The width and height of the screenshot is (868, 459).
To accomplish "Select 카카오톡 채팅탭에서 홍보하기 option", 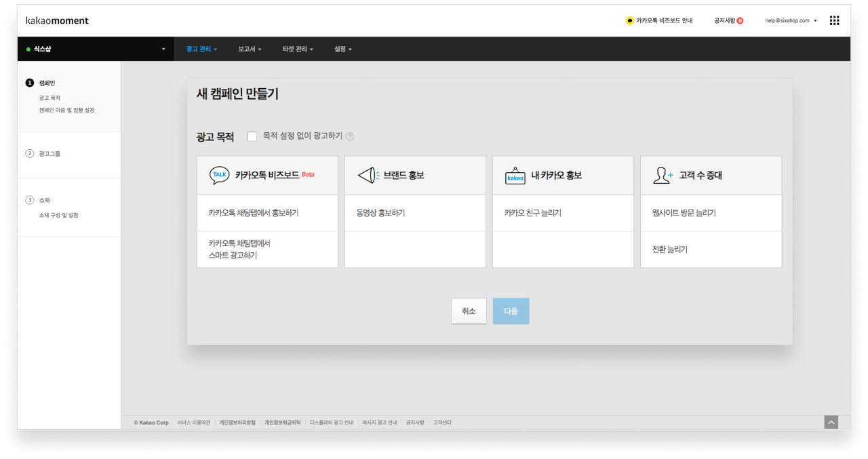I will click(267, 213).
